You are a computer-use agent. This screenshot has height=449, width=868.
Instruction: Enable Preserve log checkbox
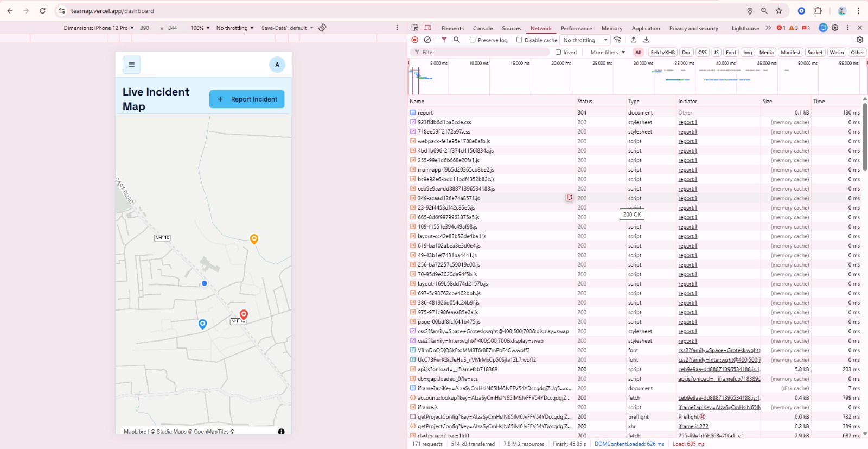point(473,40)
